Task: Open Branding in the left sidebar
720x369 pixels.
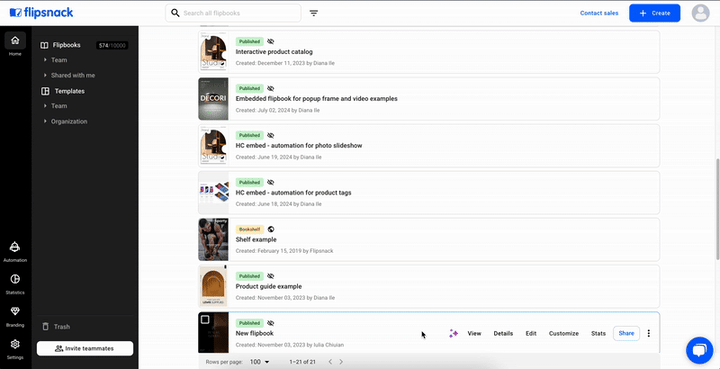Action: [x=15, y=316]
